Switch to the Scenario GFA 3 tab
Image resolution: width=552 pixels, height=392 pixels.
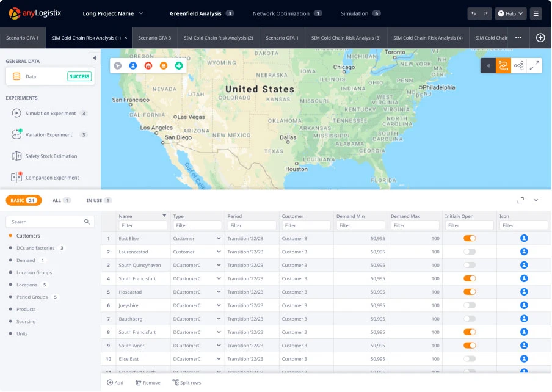[x=154, y=37]
